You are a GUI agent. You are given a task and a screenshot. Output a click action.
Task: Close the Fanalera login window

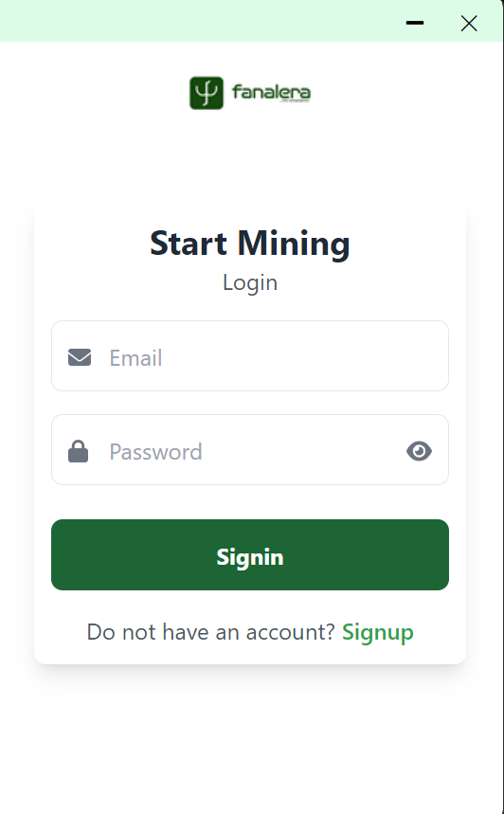[469, 23]
